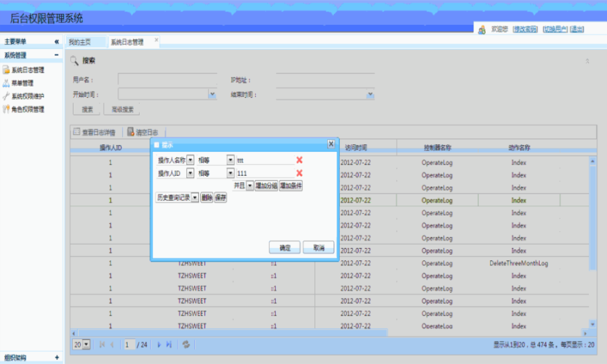The image size is (607, 364).
Task: Open the 结束时间 date dropdown
Action: [370, 94]
